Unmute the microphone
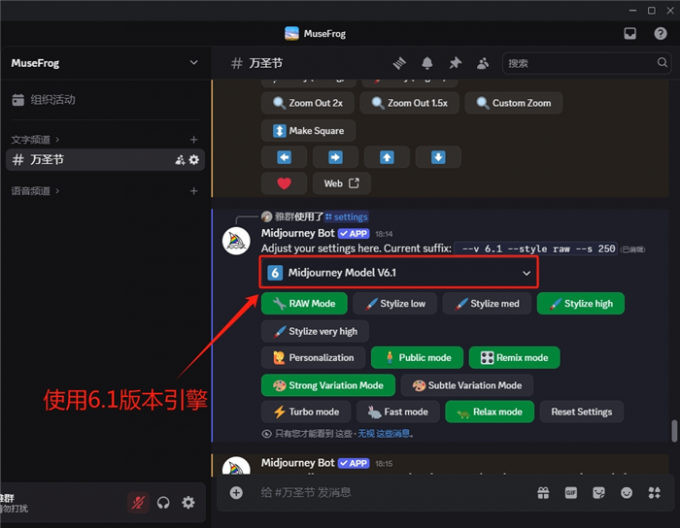The height and width of the screenshot is (528, 680). tap(138, 502)
